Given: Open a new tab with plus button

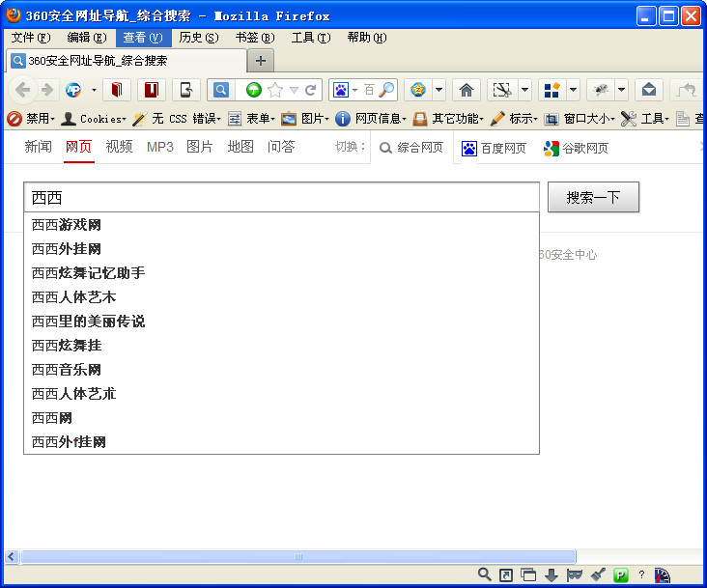Looking at the screenshot, I should (261, 61).
